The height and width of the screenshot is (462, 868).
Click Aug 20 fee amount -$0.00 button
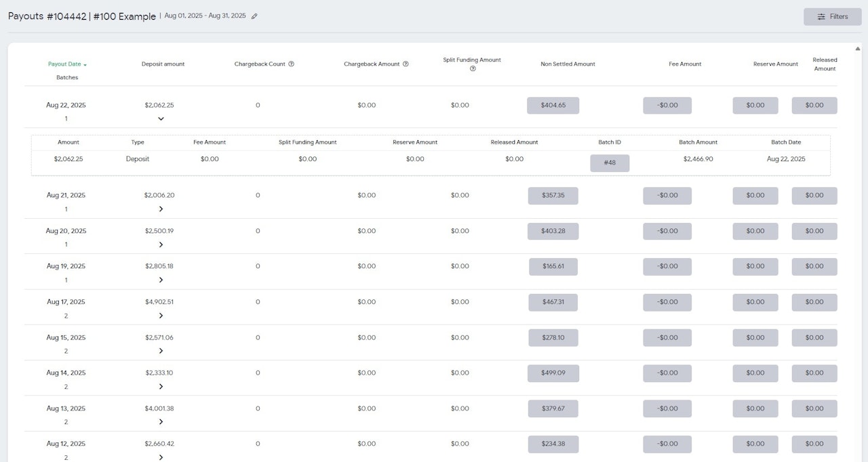(x=667, y=231)
